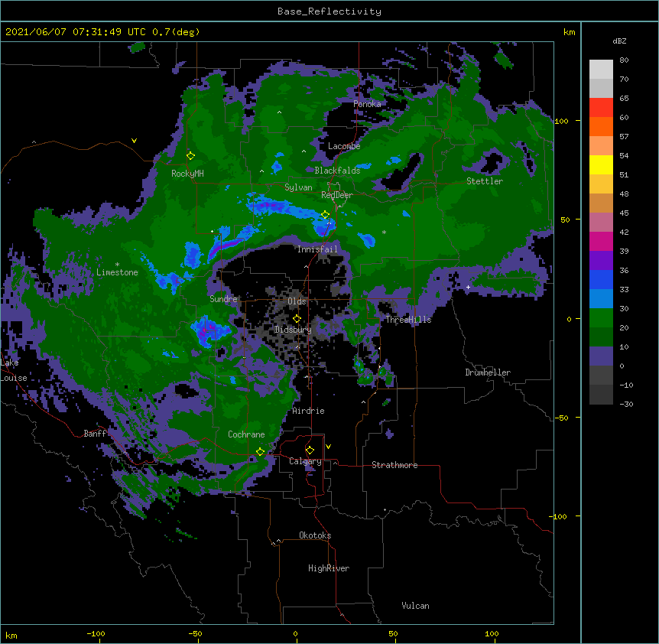Select the Banff town label
The height and width of the screenshot is (644, 659).
(95, 434)
